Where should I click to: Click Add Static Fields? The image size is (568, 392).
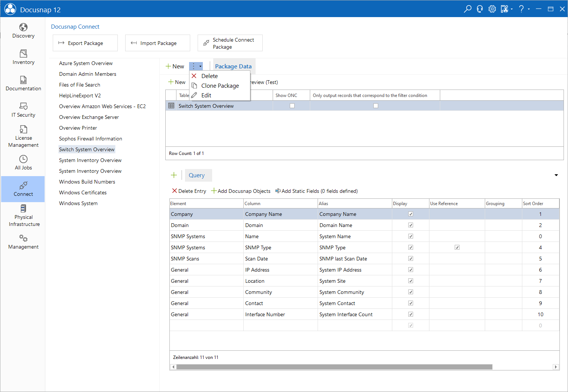[317, 191]
